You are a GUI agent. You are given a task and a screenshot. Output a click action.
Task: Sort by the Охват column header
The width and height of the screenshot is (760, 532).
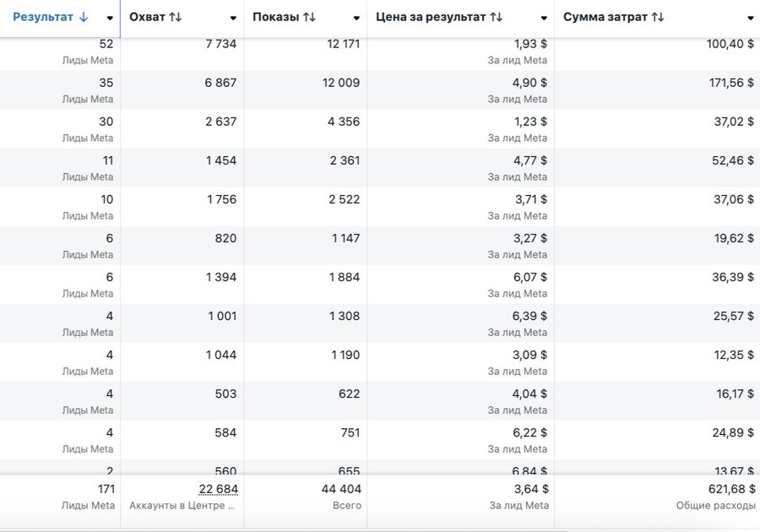click(147, 17)
